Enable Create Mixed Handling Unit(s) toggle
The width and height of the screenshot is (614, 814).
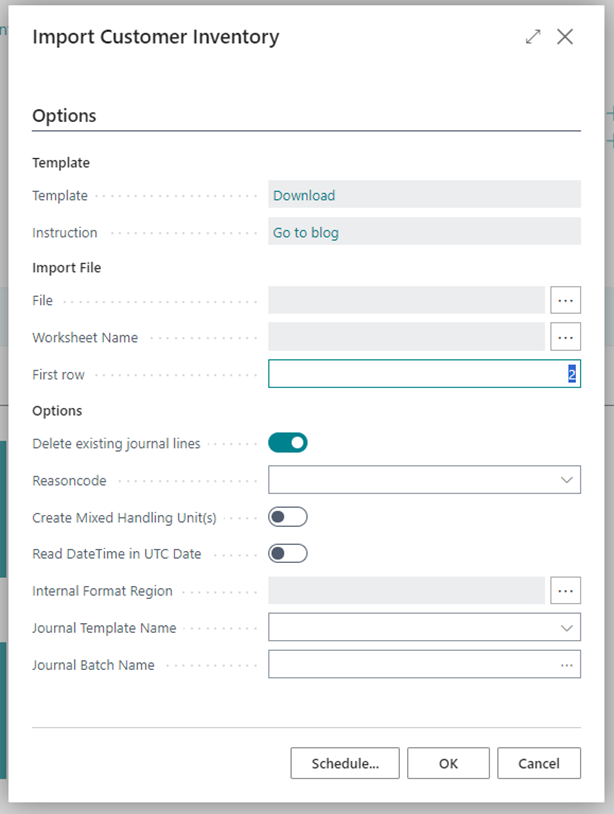point(288,517)
